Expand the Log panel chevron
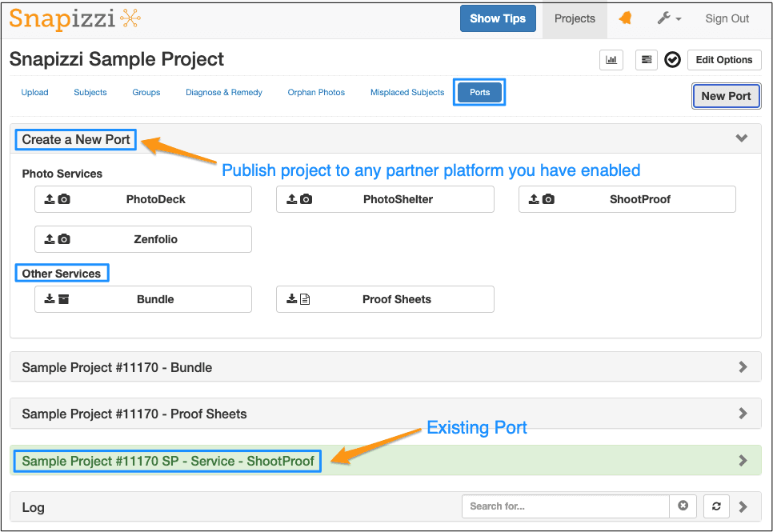Viewport: 773px width, 532px height. click(x=743, y=506)
